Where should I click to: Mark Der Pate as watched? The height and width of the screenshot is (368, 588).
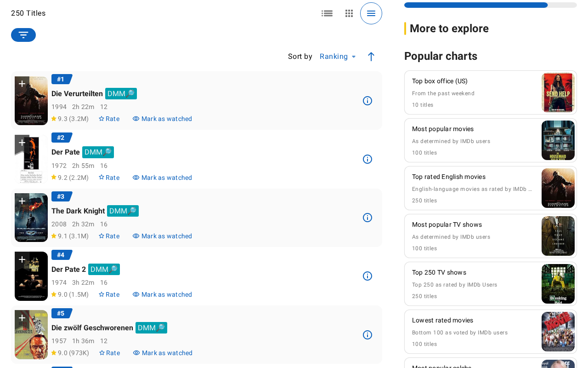(162, 178)
